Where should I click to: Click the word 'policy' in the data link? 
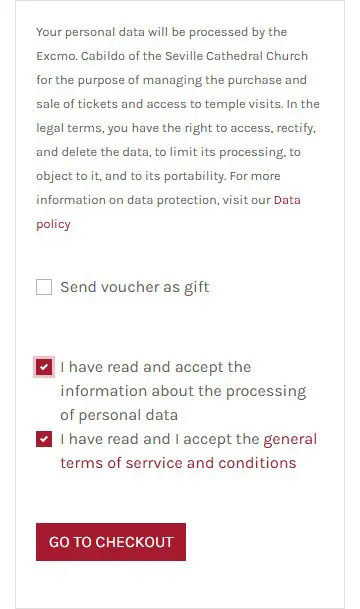53,224
